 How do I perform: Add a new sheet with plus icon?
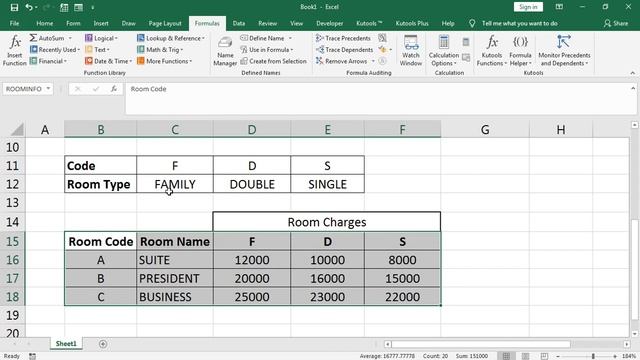(103, 344)
